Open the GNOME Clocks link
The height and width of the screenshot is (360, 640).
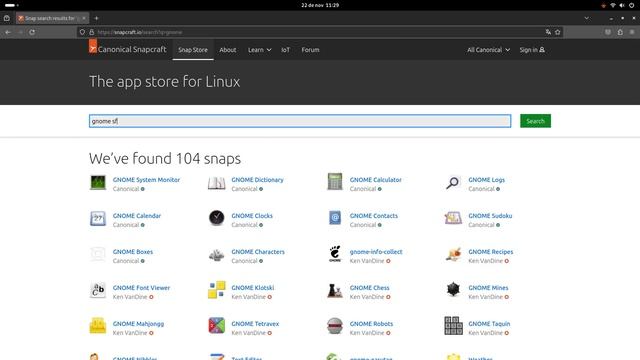252,216
